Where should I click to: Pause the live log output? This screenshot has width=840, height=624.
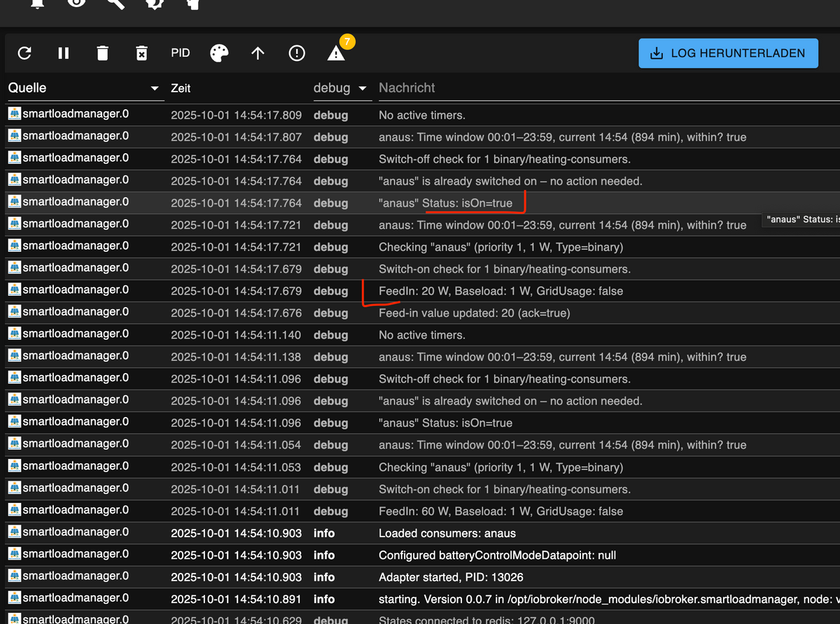pyautogui.click(x=64, y=53)
